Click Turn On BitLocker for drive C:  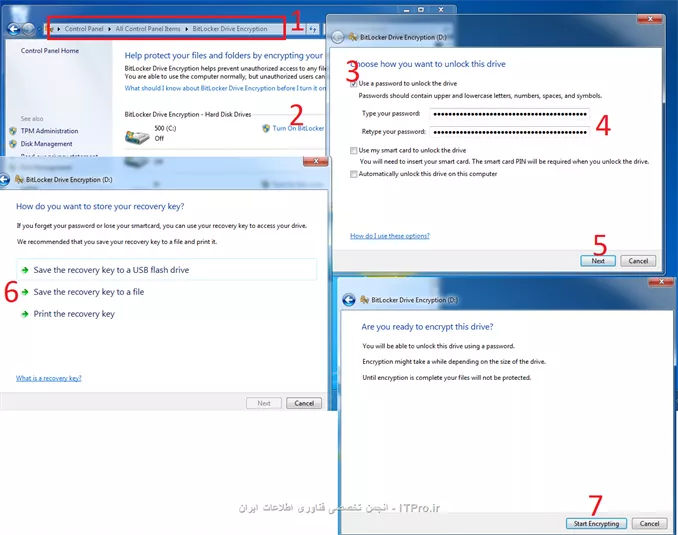tap(298, 128)
